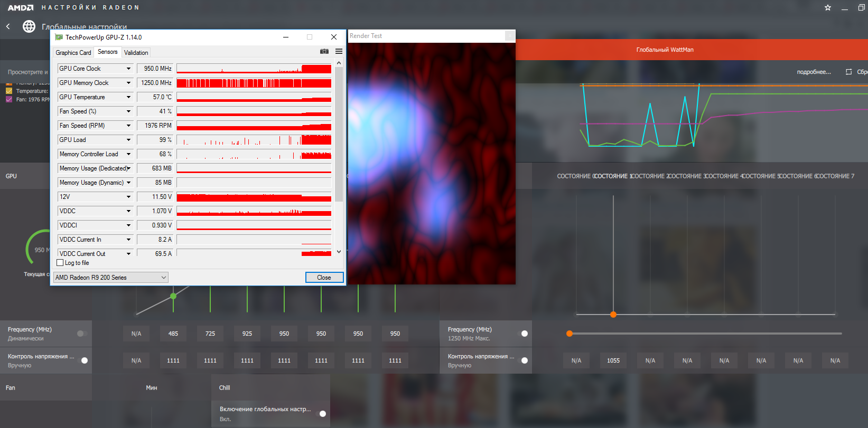The image size is (868, 428).
Task: Click the AMD logo in the title bar
Action: click(x=21, y=7)
